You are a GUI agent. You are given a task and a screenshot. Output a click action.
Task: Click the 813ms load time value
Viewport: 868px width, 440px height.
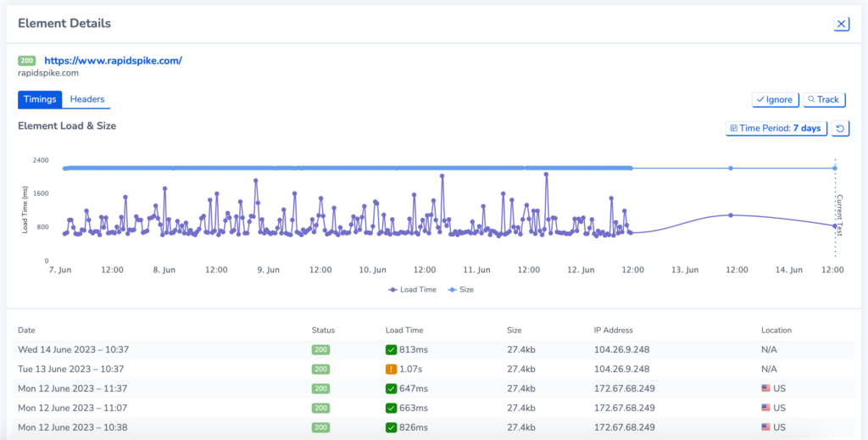(x=414, y=350)
